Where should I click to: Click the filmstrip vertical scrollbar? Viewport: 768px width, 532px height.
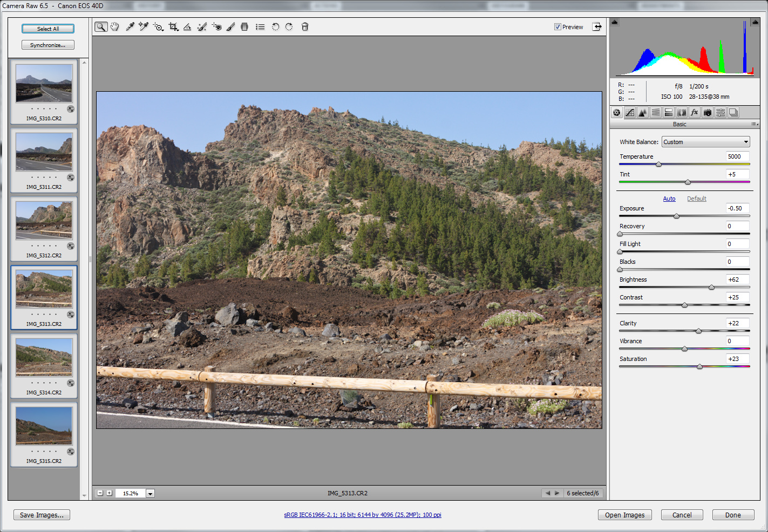84,279
